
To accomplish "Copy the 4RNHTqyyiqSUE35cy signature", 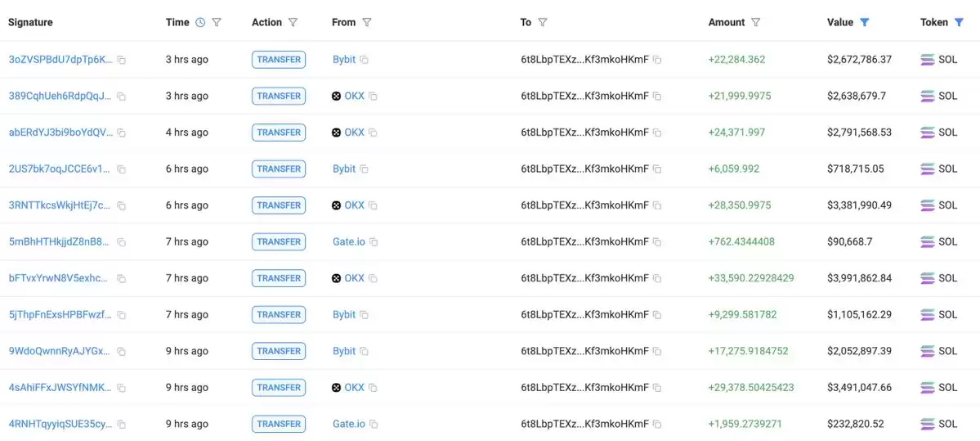I will (x=122, y=424).
